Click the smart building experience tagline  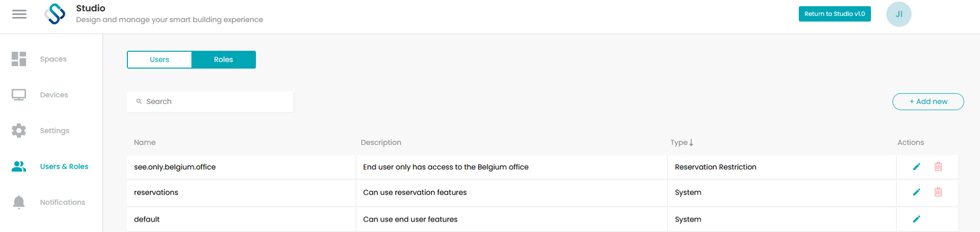coord(169,20)
